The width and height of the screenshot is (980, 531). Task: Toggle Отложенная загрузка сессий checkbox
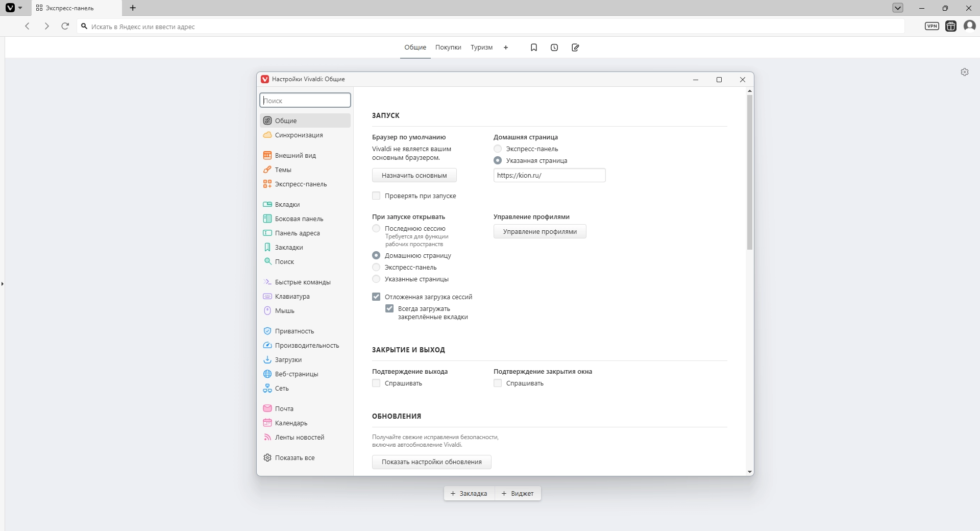click(376, 297)
